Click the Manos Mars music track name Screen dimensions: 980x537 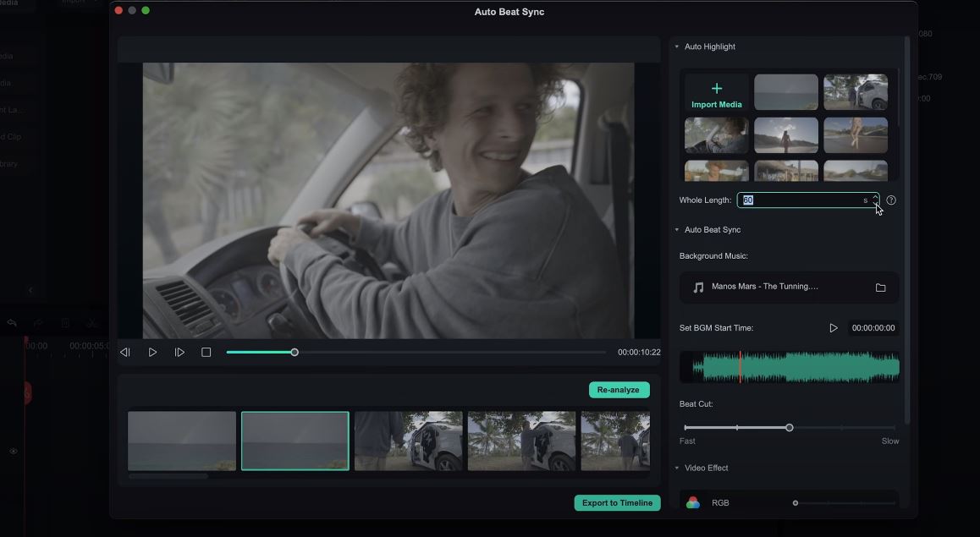[764, 287]
